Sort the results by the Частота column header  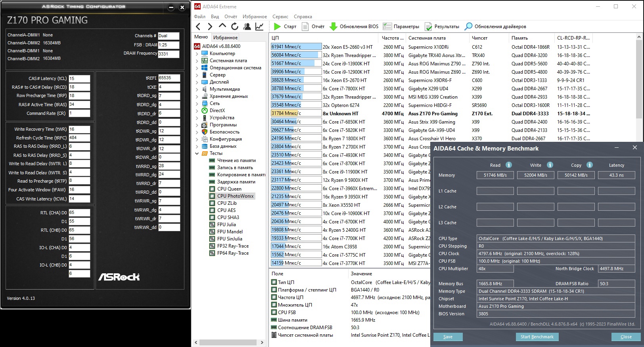[x=393, y=38]
